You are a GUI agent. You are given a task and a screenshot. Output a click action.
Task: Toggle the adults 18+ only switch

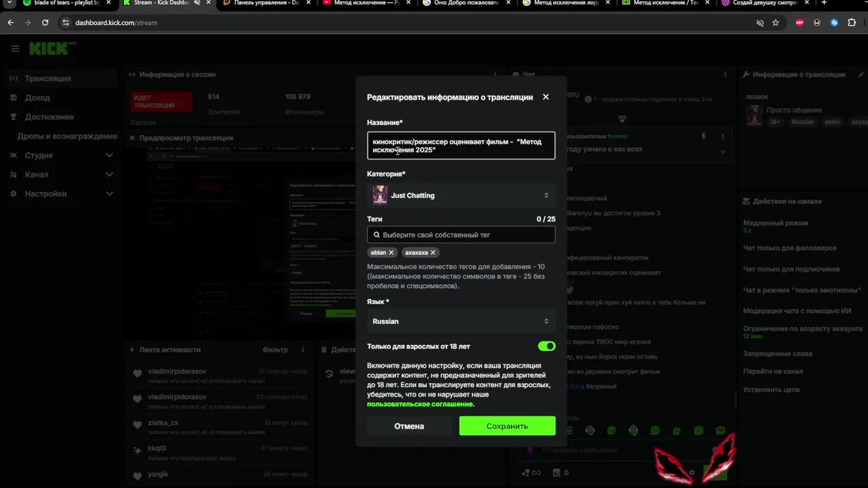pos(547,346)
